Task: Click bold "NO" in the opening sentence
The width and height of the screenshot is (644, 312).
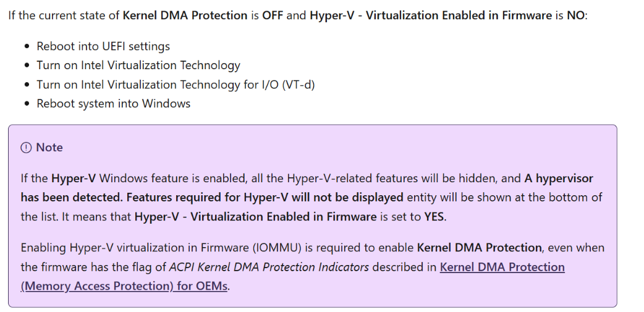Action: point(576,15)
